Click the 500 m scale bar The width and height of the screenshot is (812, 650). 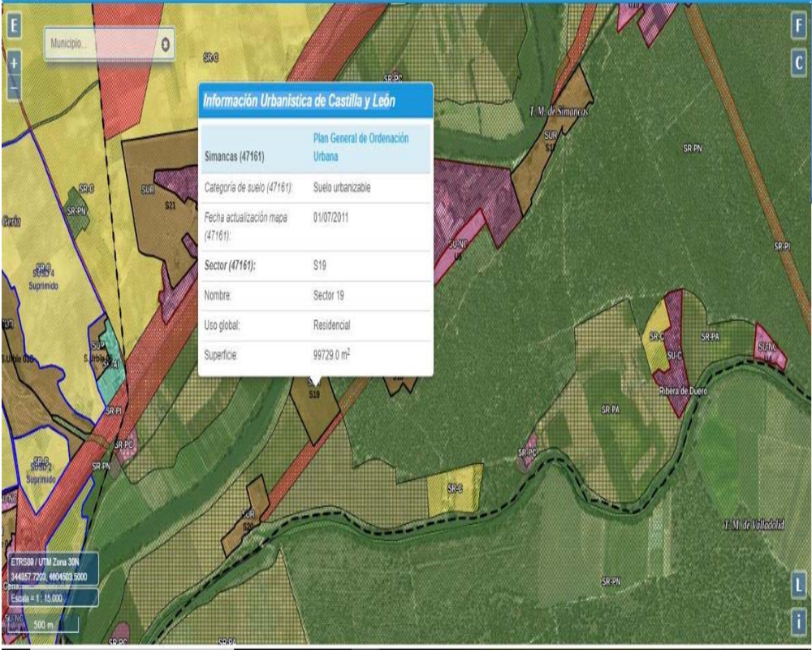coord(44,625)
